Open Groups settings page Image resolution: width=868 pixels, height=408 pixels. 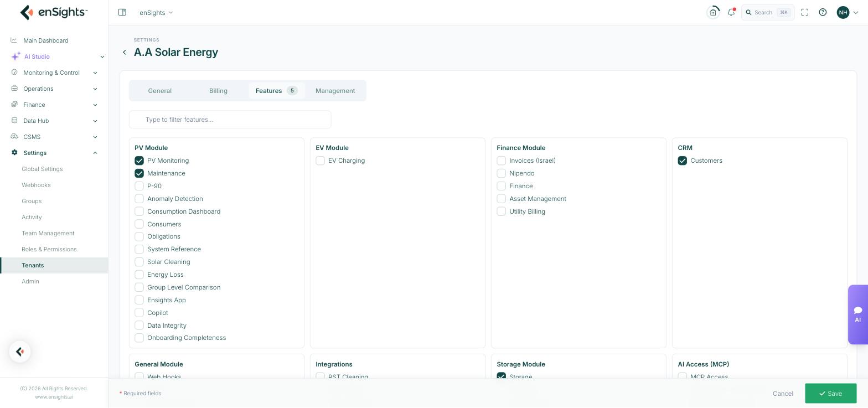(32, 201)
